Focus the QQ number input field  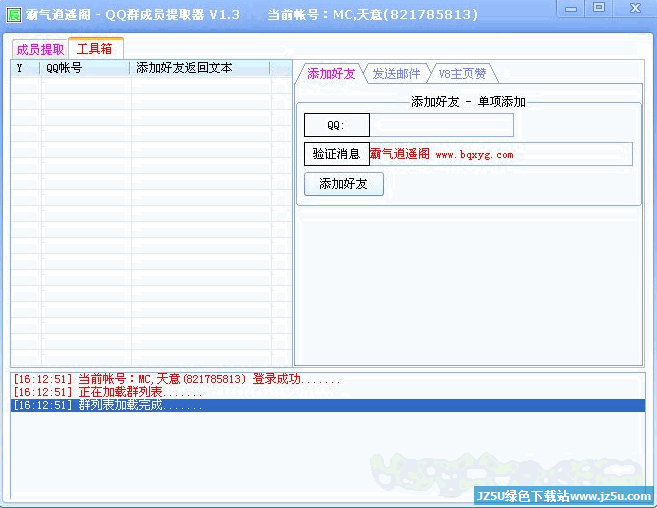coord(442,125)
